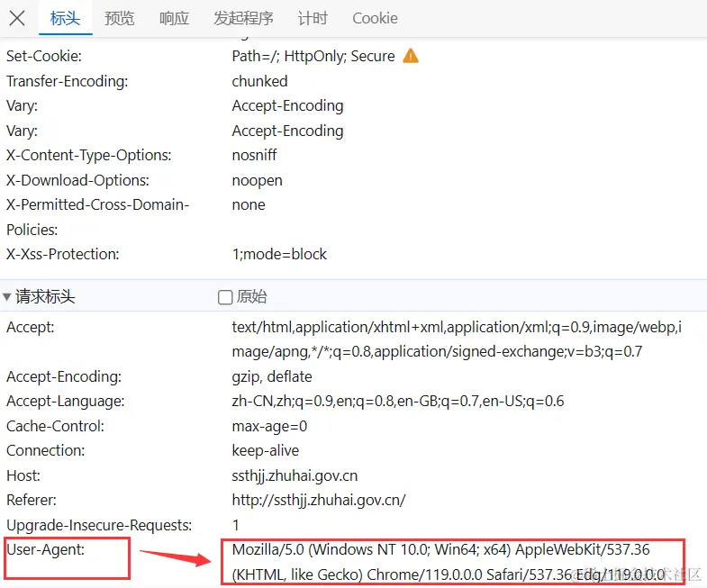Open the Cookie tab

click(375, 19)
